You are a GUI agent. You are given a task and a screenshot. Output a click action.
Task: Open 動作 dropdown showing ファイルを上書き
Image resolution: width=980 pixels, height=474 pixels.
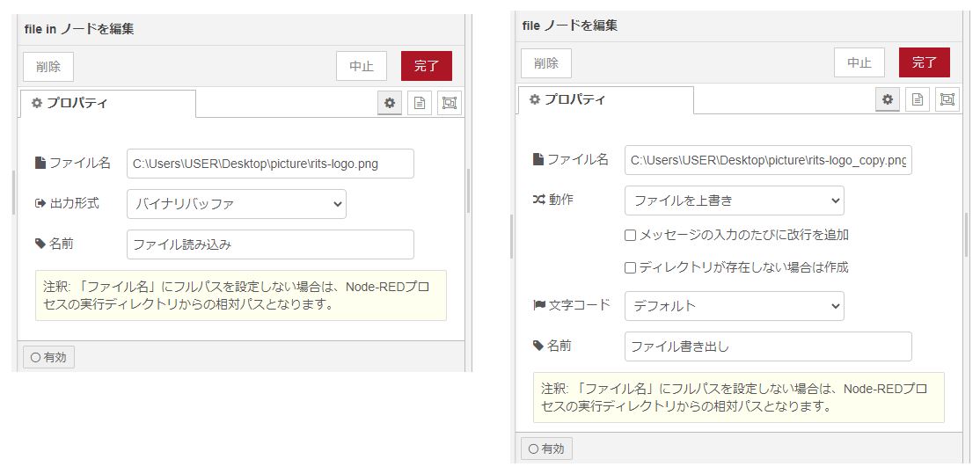(x=734, y=201)
